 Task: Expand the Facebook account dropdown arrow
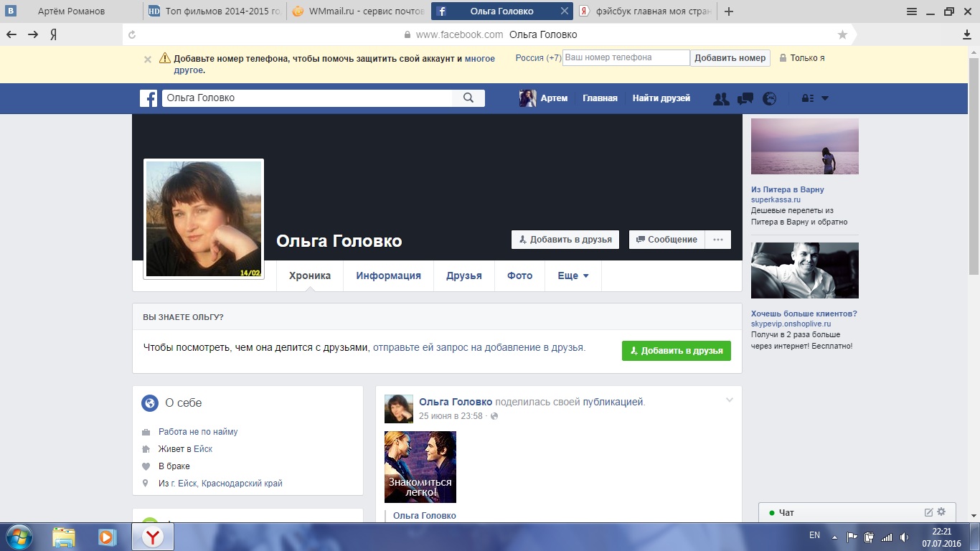[825, 98]
